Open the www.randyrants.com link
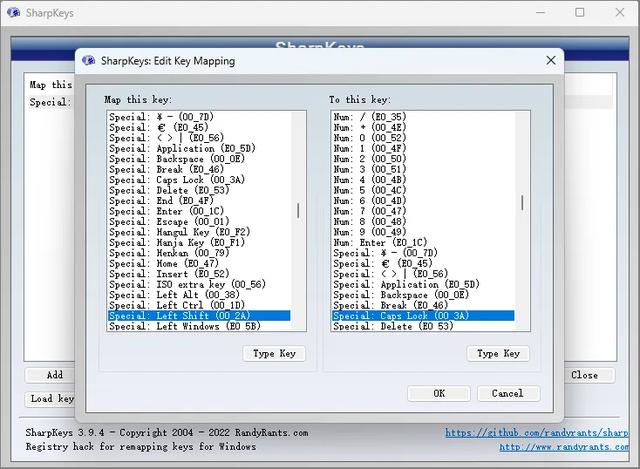Viewport: 640px width, 469px height. [x=564, y=447]
